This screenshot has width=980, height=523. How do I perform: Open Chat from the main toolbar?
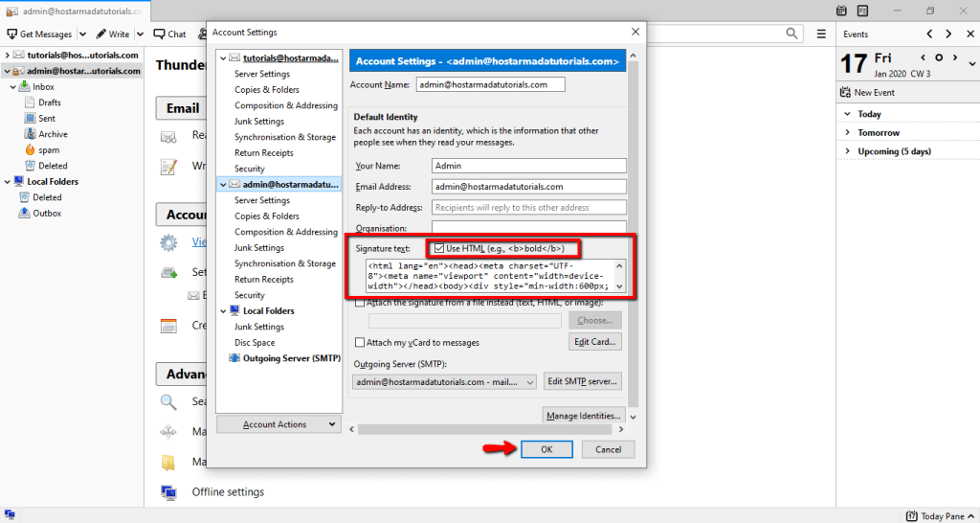[x=169, y=34]
